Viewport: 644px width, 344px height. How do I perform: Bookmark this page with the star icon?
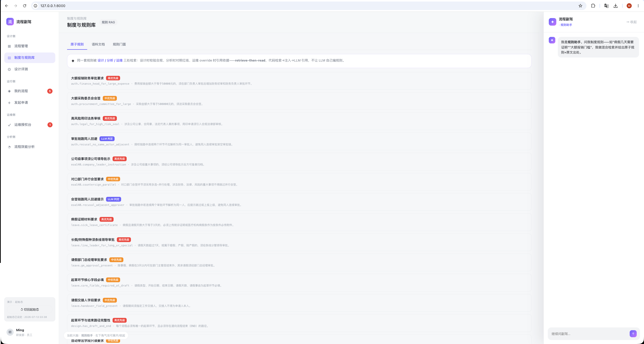pos(580,6)
